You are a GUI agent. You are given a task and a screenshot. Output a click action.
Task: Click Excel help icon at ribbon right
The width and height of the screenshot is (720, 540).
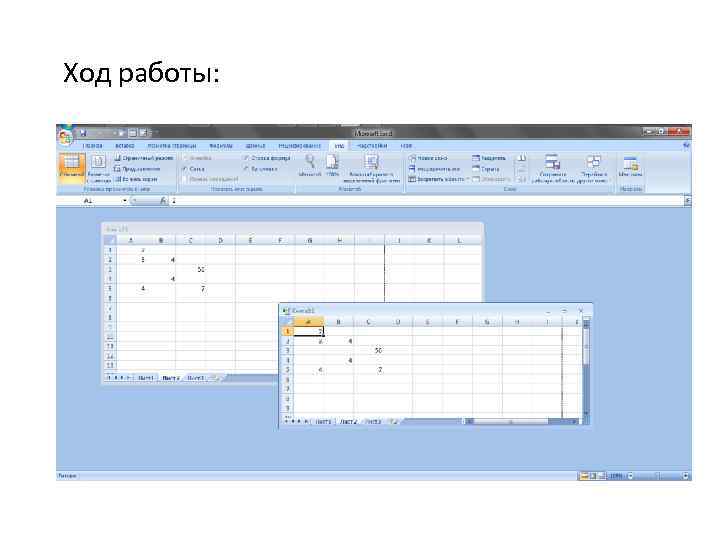coord(686,146)
